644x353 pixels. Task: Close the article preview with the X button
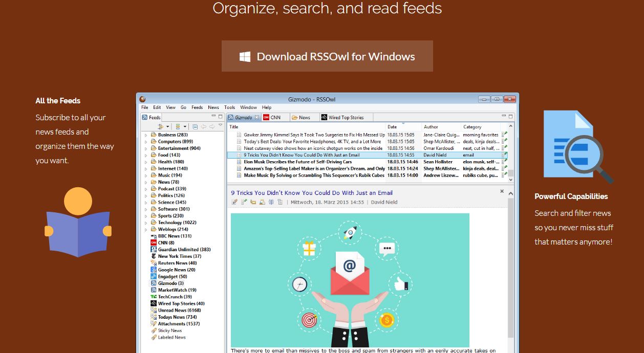click(502, 191)
